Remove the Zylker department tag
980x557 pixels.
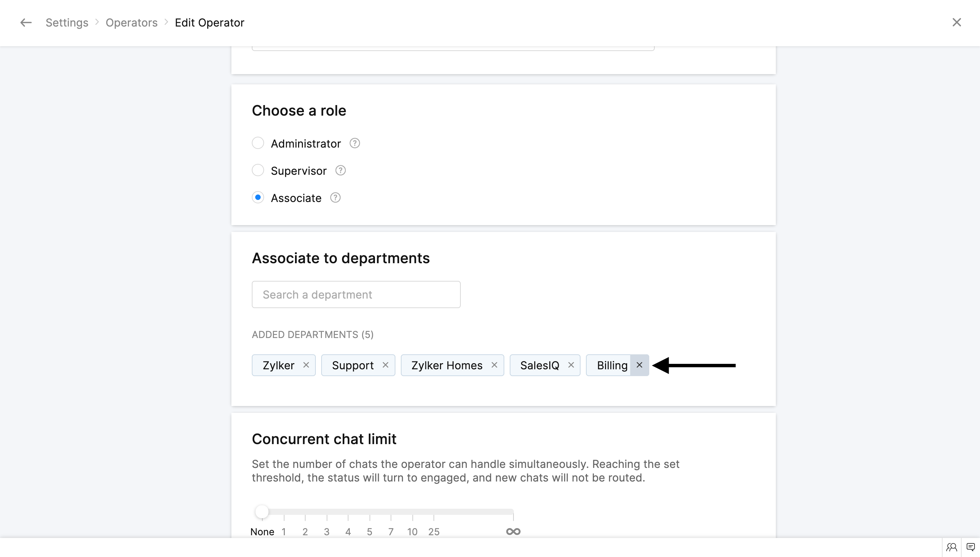pos(306,365)
